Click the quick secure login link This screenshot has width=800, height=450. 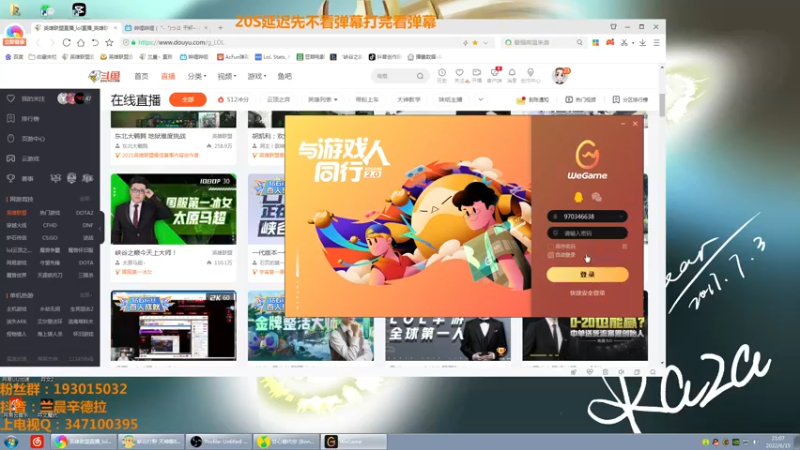pos(587,293)
